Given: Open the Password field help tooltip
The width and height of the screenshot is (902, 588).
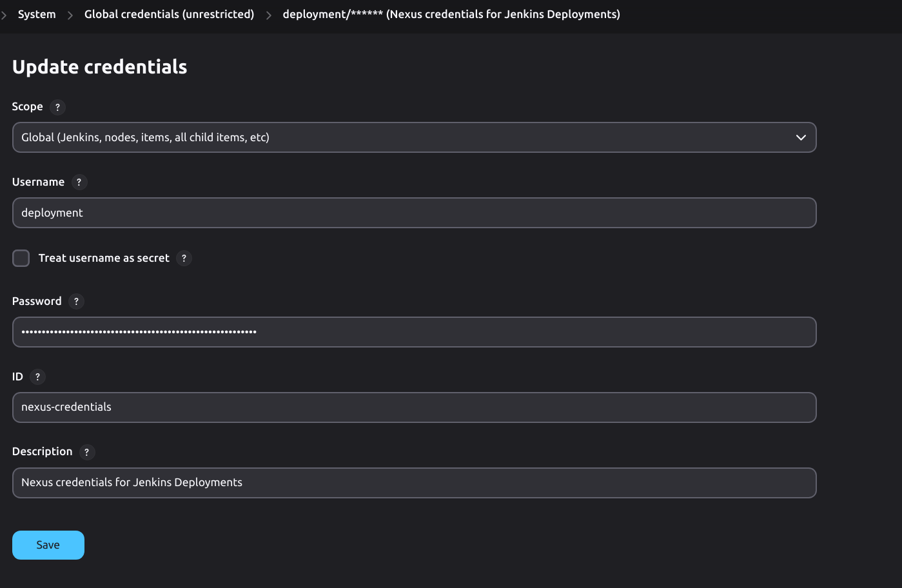Looking at the screenshot, I should coord(76,302).
